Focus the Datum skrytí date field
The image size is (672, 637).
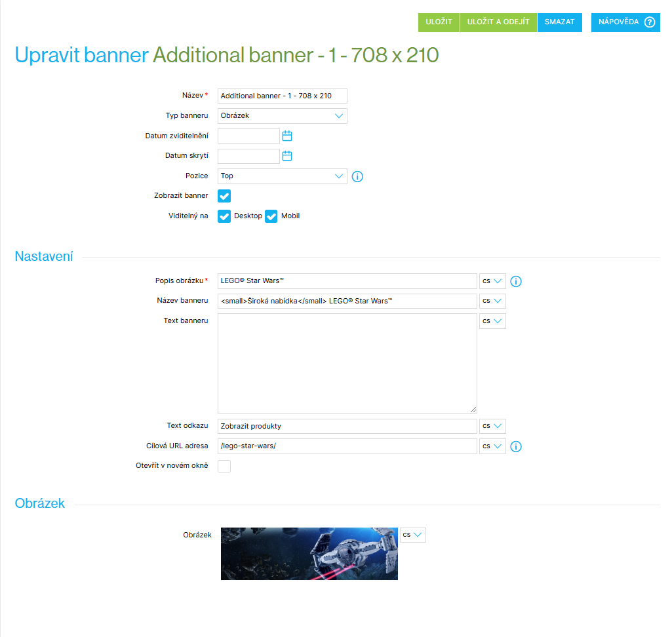point(248,156)
